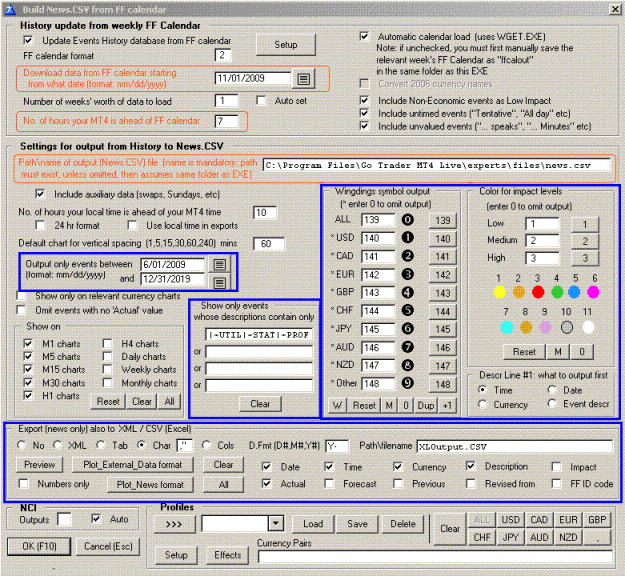This screenshot has height=576, width=625.
Task: Enable H4 charts checkbox
Action: point(107,344)
